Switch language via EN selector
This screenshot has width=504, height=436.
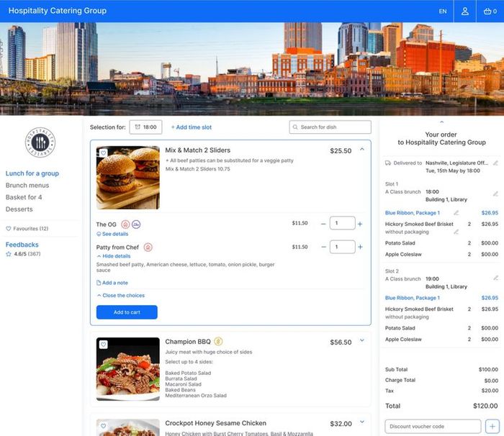[443, 12]
